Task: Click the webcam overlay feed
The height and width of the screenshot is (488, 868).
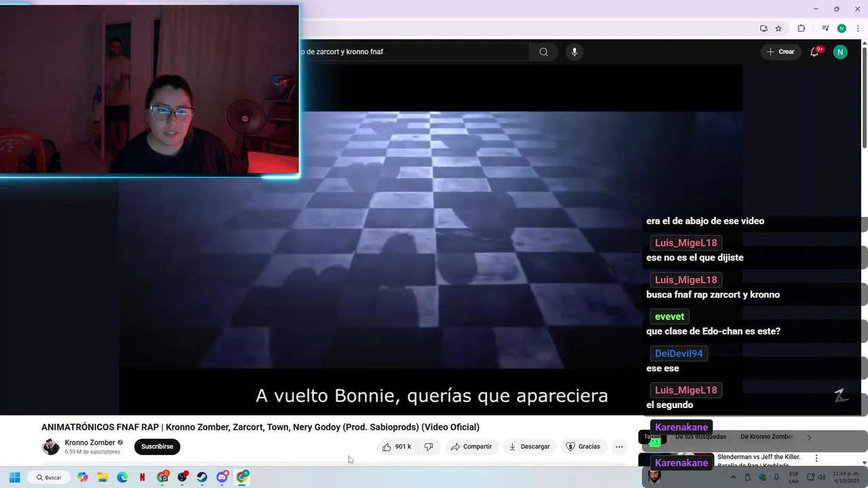Action: point(149,89)
